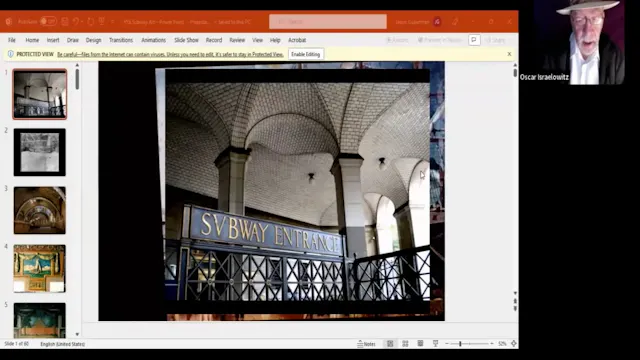640x360 pixels.
Task: Click Fit slide to current window icon
Action: tap(514, 344)
